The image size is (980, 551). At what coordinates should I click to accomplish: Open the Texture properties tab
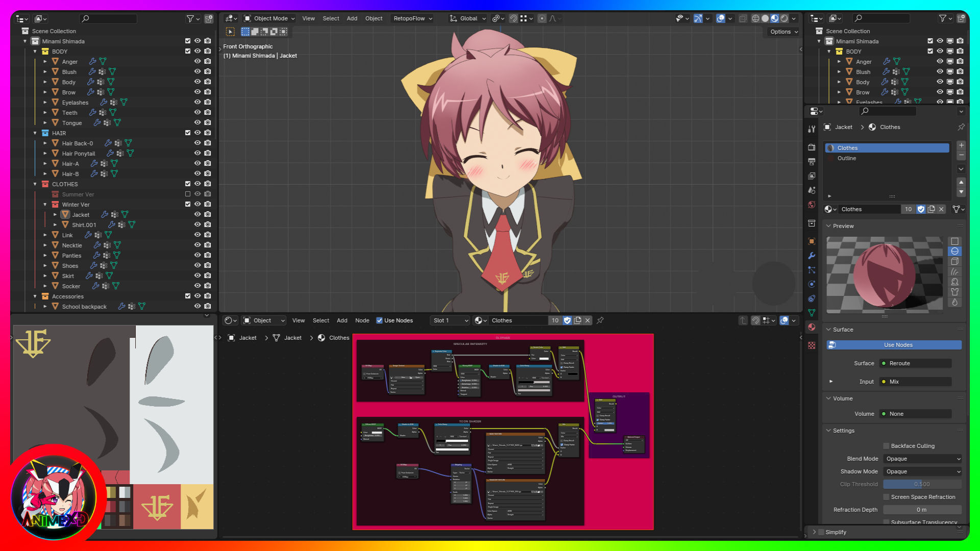[812, 345]
